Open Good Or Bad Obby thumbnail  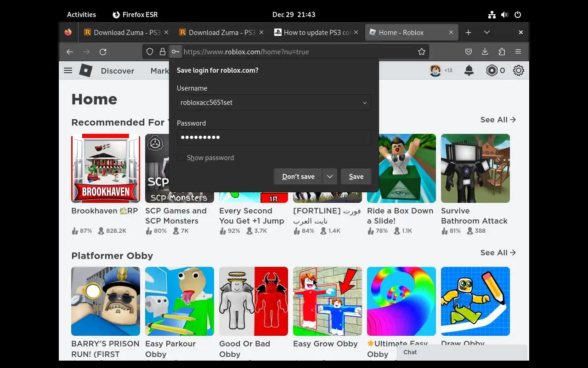(x=254, y=301)
